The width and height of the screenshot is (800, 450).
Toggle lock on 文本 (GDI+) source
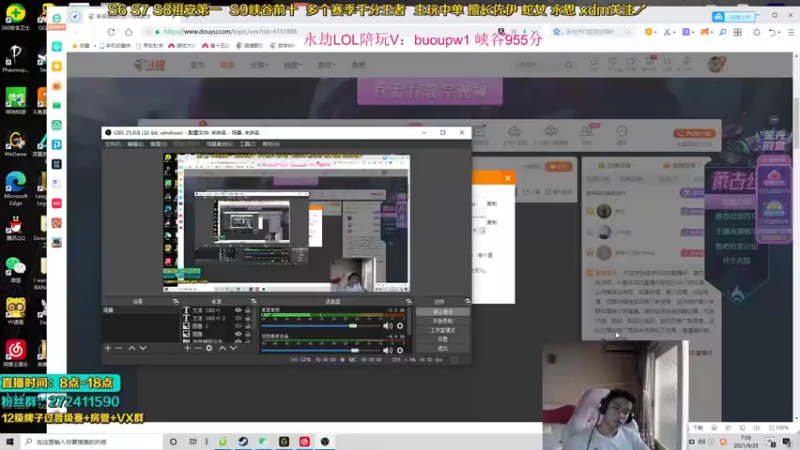point(248,310)
